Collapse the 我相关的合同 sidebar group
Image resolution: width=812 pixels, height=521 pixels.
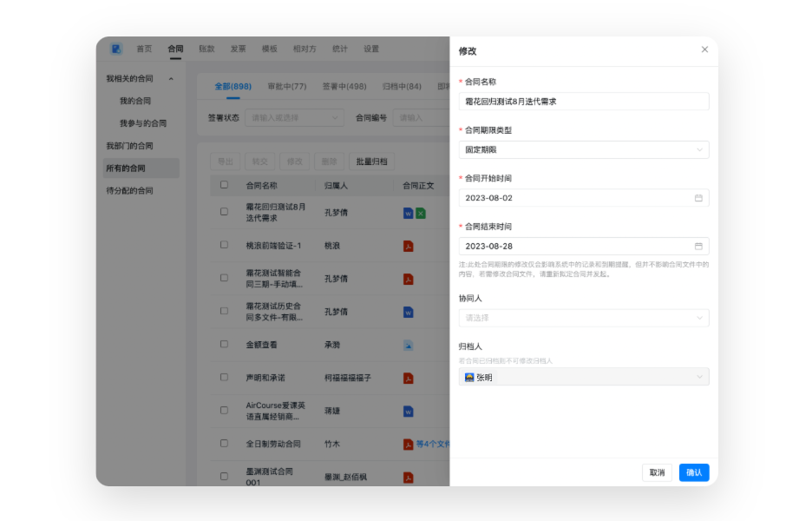point(171,79)
